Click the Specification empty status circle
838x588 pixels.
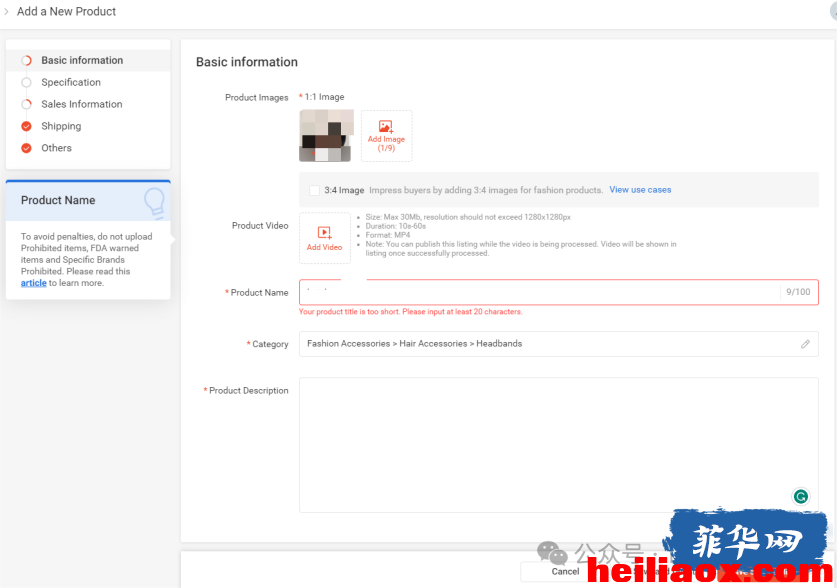tap(26, 82)
